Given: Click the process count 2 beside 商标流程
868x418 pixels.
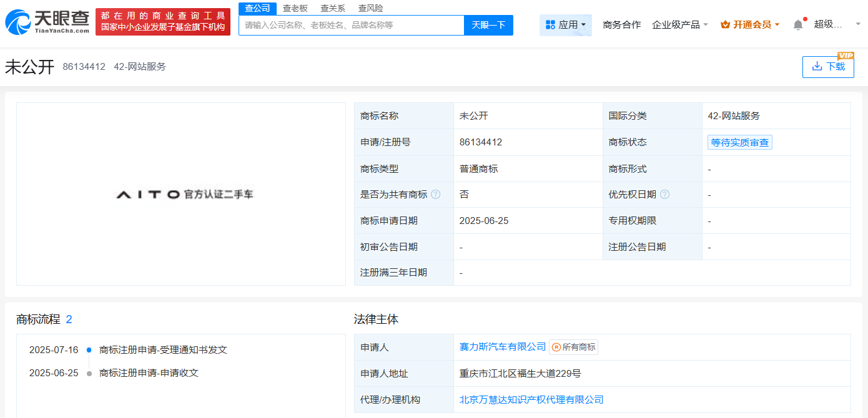Looking at the screenshot, I should pyautogui.click(x=69, y=319).
